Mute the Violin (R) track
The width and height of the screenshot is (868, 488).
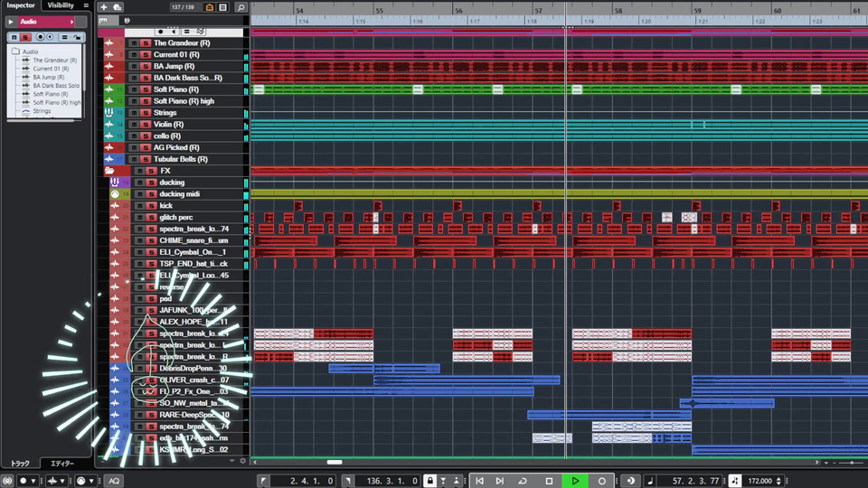[134, 124]
